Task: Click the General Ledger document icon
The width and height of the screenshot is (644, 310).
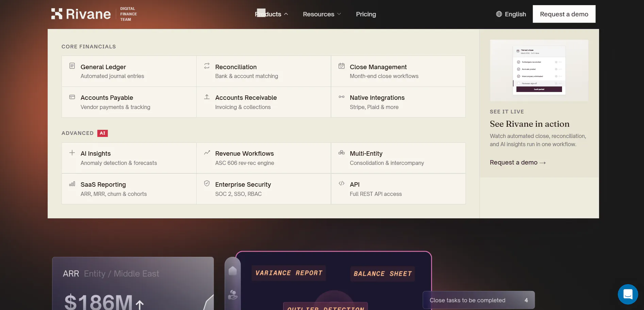Action: (72, 66)
